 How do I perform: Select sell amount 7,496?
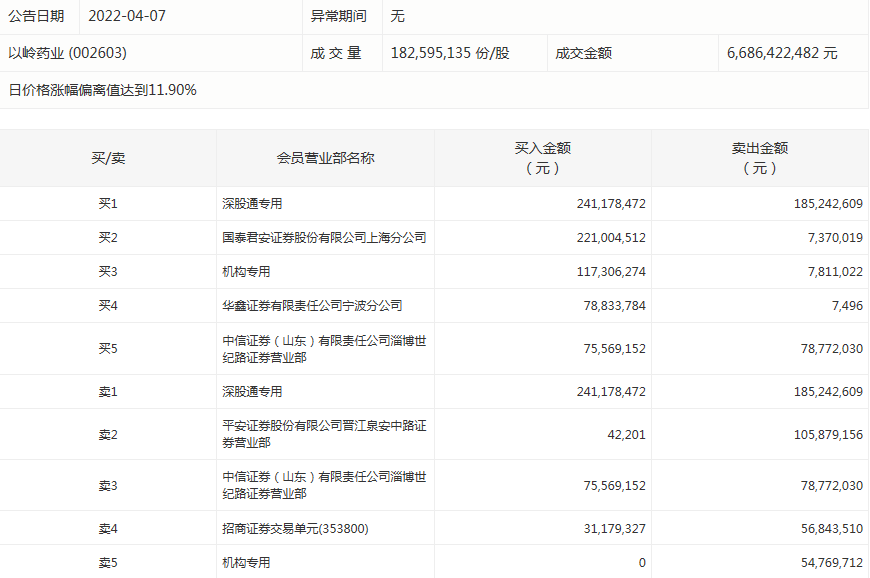[847, 306]
